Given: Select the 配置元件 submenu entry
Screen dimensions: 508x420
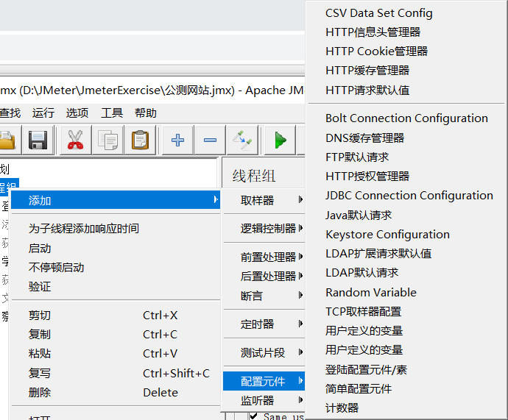Looking at the screenshot, I should pyautogui.click(x=264, y=381).
